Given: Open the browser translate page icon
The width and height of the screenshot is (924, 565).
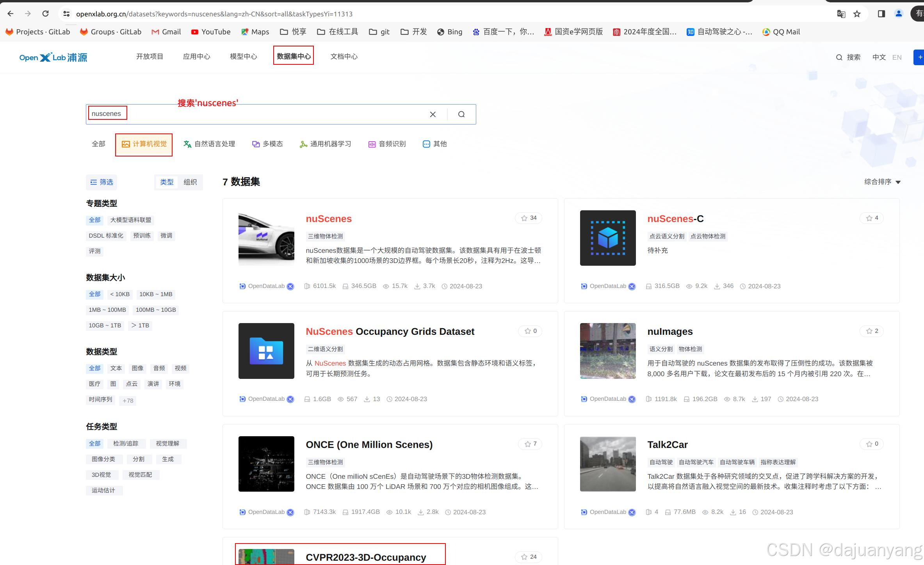Looking at the screenshot, I should [x=841, y=14].
